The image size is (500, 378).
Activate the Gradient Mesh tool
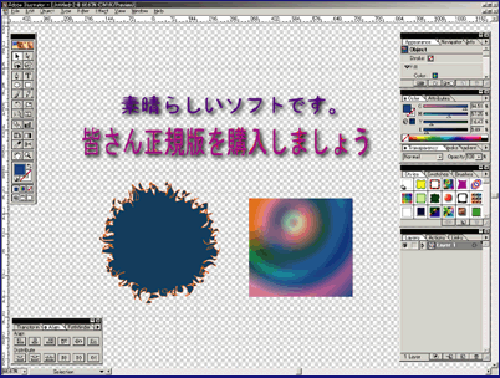[x=17, y=135]
